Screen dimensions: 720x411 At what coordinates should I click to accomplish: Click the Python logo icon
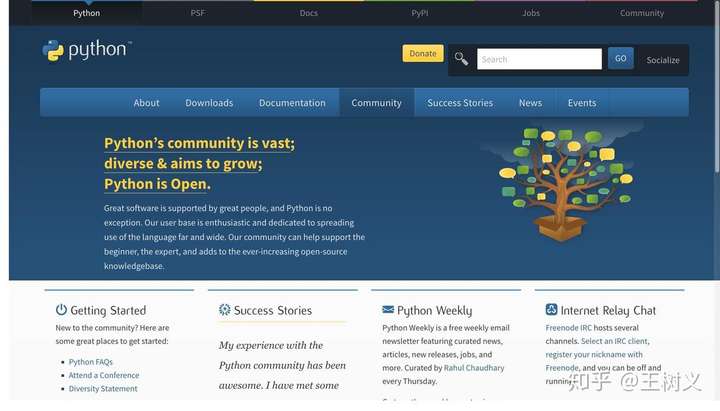53,51
